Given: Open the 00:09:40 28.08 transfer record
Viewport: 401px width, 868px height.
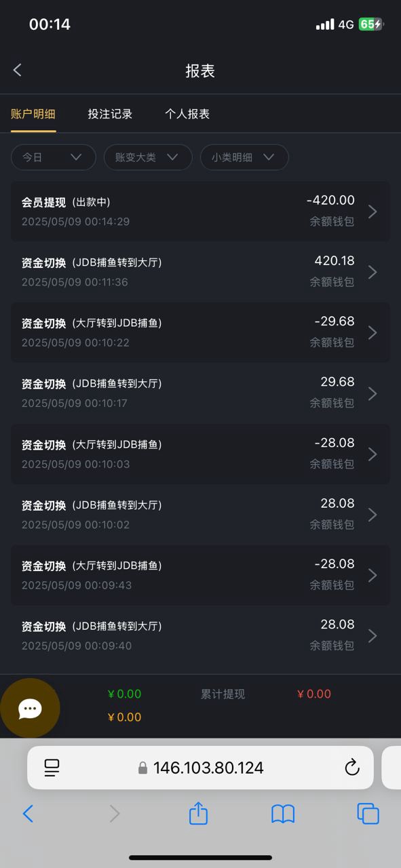Looking at the screenshot, I should click(x=200, y=635).
